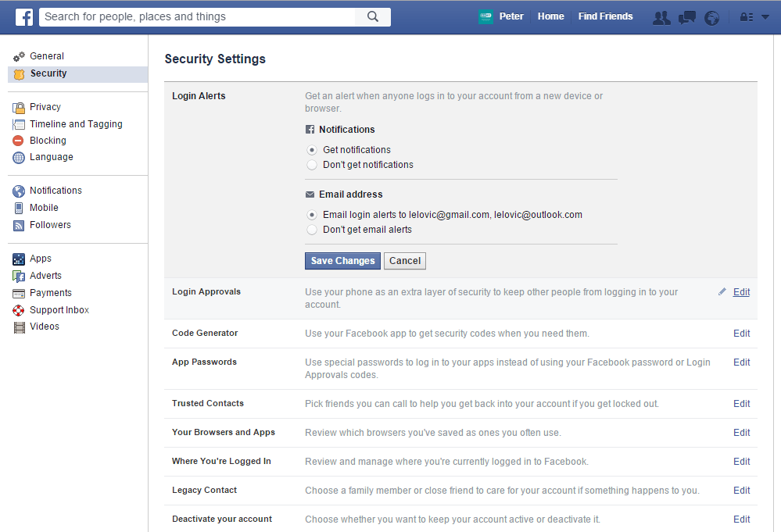This screenshot has height=532, width=781.
Task: Click the Videos film strip icon
Action: click(x=19, y=327)
